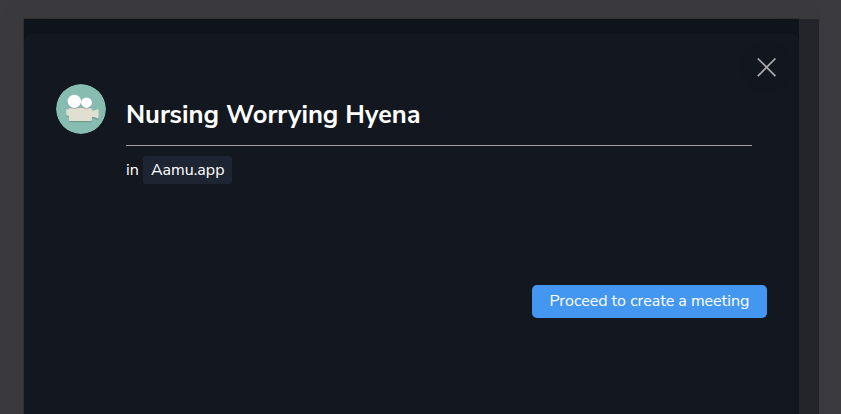Click the 'in' label before Aamu.app
841x414 pixels.
coord(132,170)
